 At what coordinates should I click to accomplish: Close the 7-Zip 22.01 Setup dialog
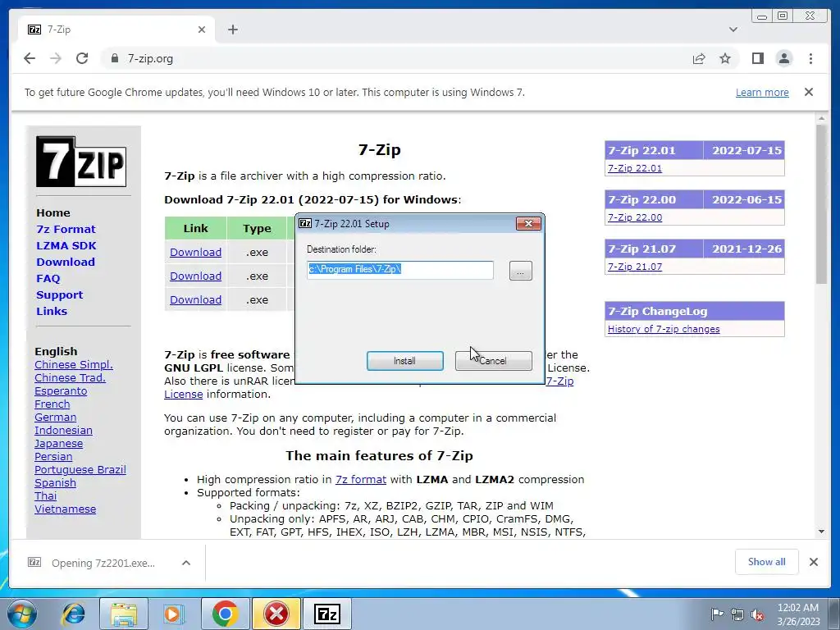tap(528, 223)
